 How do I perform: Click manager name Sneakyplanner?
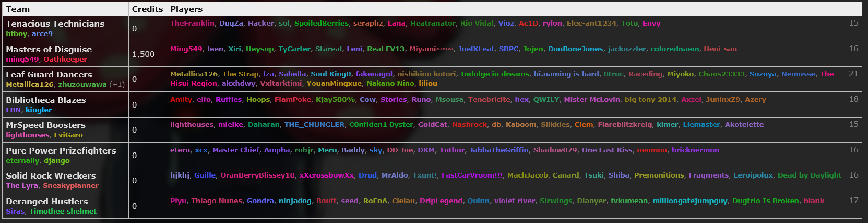pos(71,185)
